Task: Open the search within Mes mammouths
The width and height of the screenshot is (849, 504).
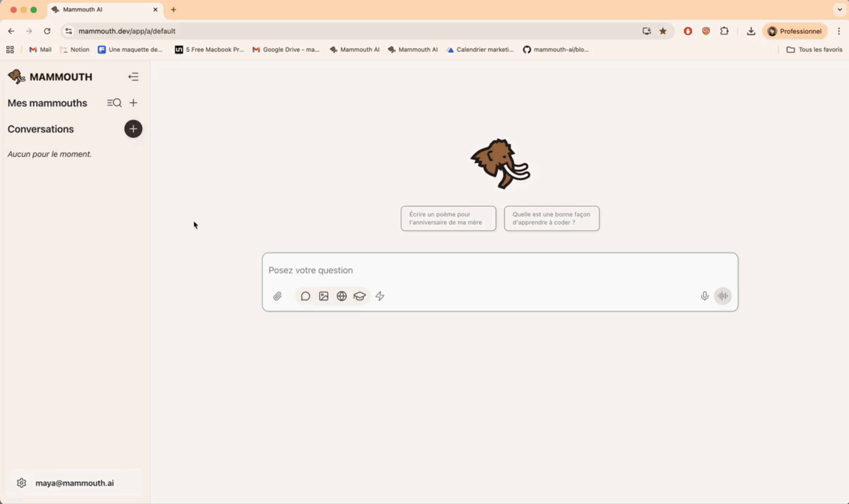Action: [x=114, y=102]
